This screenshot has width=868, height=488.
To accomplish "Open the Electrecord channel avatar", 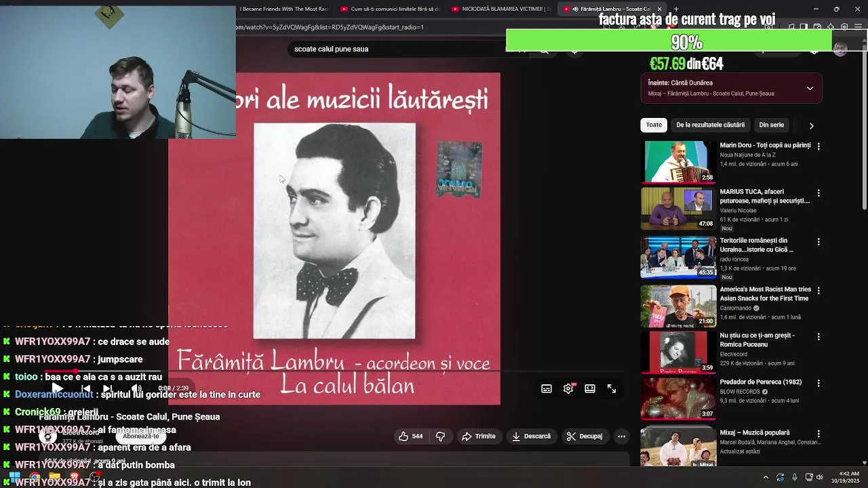I will point(47,437).
